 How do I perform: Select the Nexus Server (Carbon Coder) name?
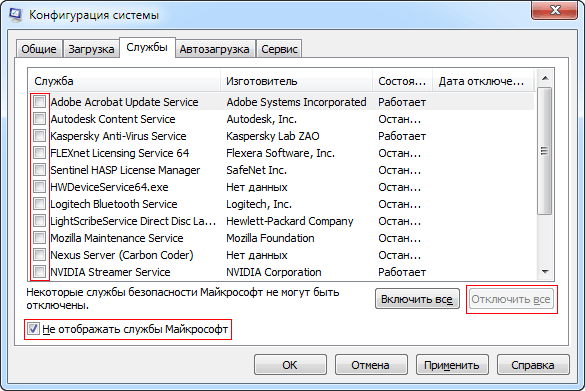pyautogui.click(x=122, y=255)
